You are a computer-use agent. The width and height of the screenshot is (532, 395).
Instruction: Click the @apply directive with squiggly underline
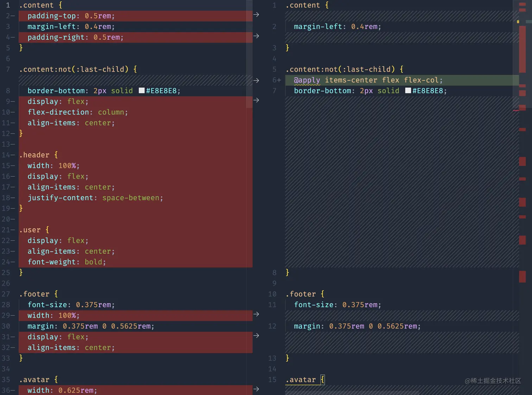307,80
